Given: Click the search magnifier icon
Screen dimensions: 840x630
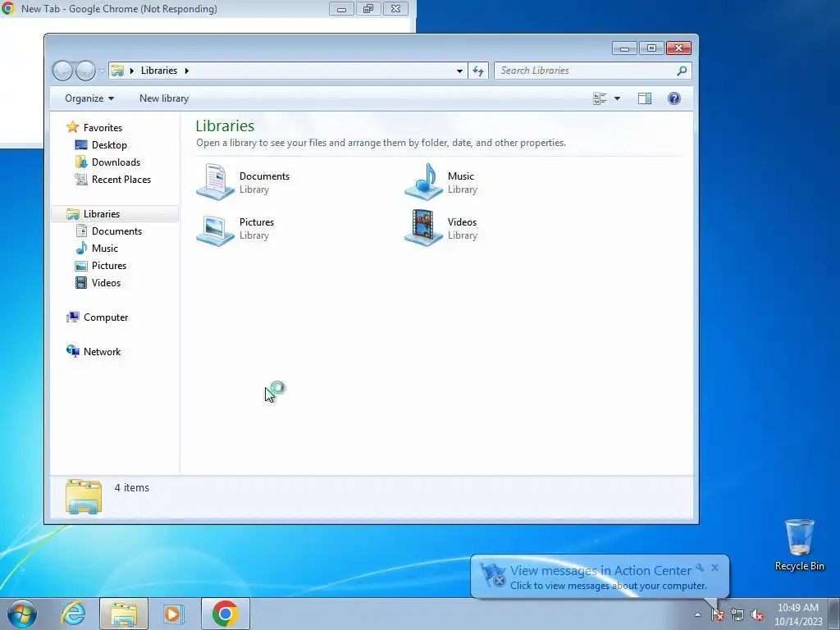Looking at the screenshot, I should point(682,71).
